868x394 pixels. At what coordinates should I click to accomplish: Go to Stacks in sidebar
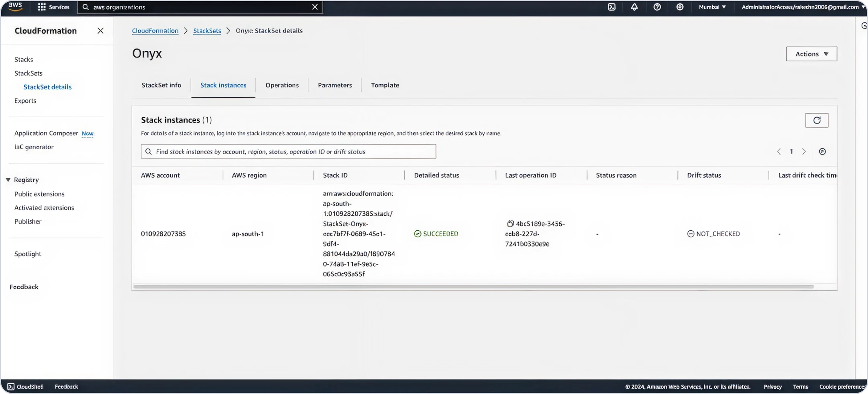coord(24,59)
